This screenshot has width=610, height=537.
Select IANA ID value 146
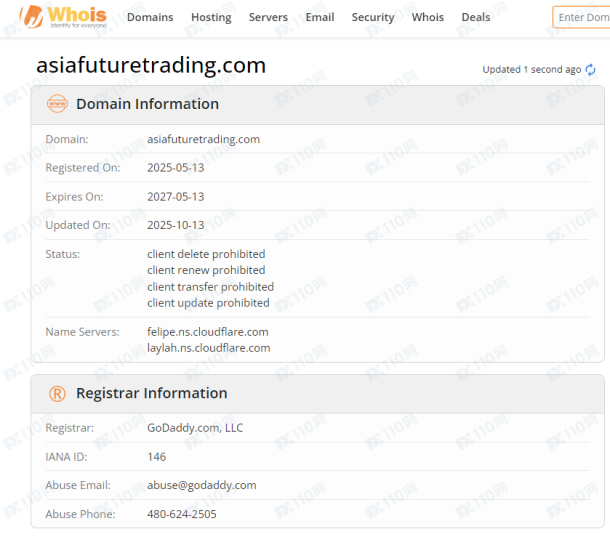point(156,457)
